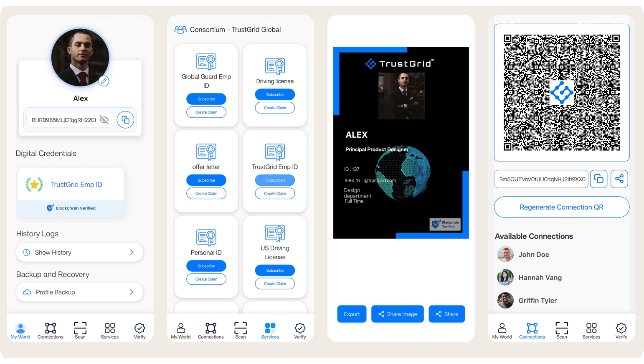Open My World tab in first screen

pos(20,331)
